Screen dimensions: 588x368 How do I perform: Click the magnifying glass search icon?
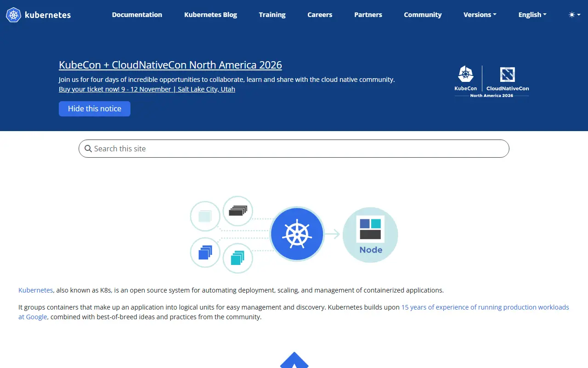(x=89, y=149)
